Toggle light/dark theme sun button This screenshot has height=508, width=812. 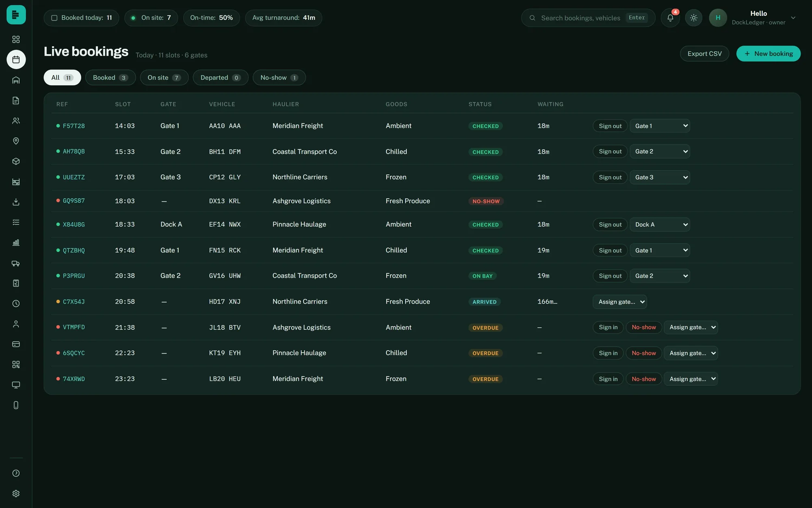point(694,18)
